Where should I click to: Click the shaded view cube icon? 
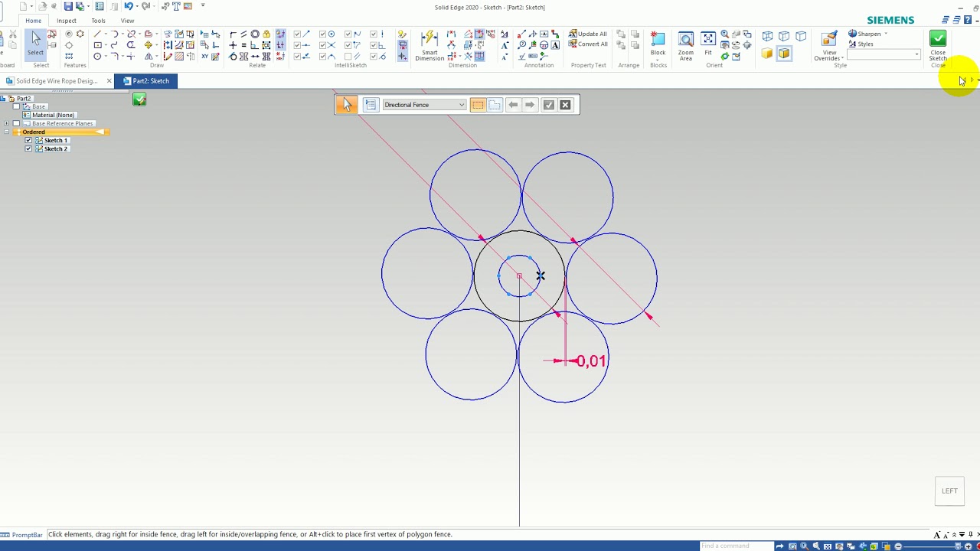pyautogui.click(x=767, y=54)
